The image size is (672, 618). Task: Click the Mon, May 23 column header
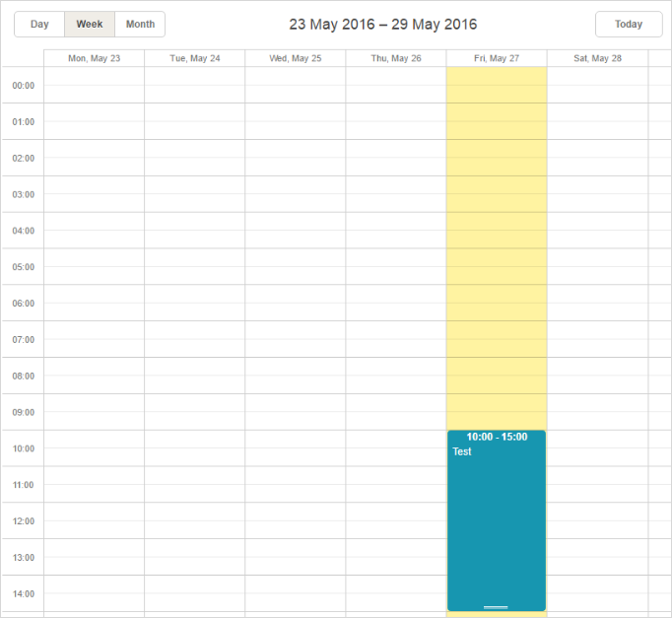pos(95,58)
